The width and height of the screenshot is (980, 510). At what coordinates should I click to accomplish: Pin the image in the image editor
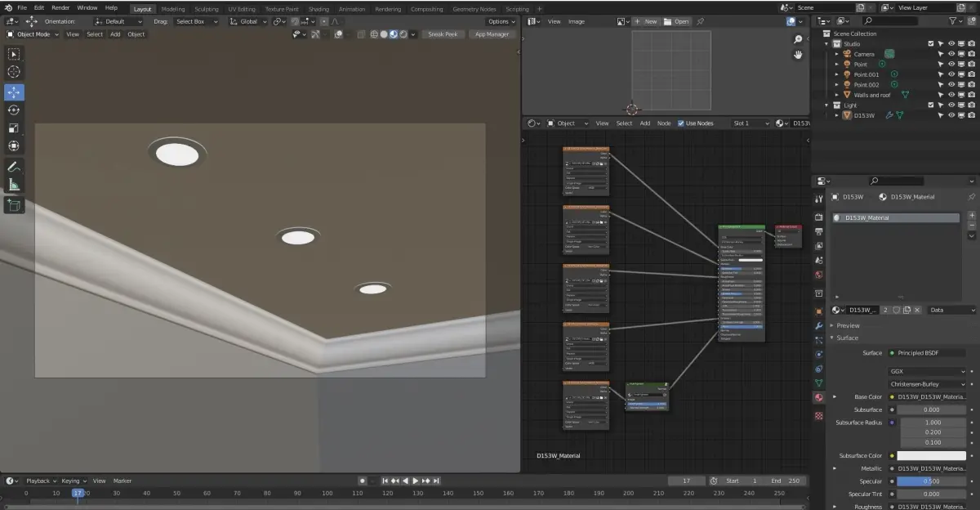click(x=701, y=21)
